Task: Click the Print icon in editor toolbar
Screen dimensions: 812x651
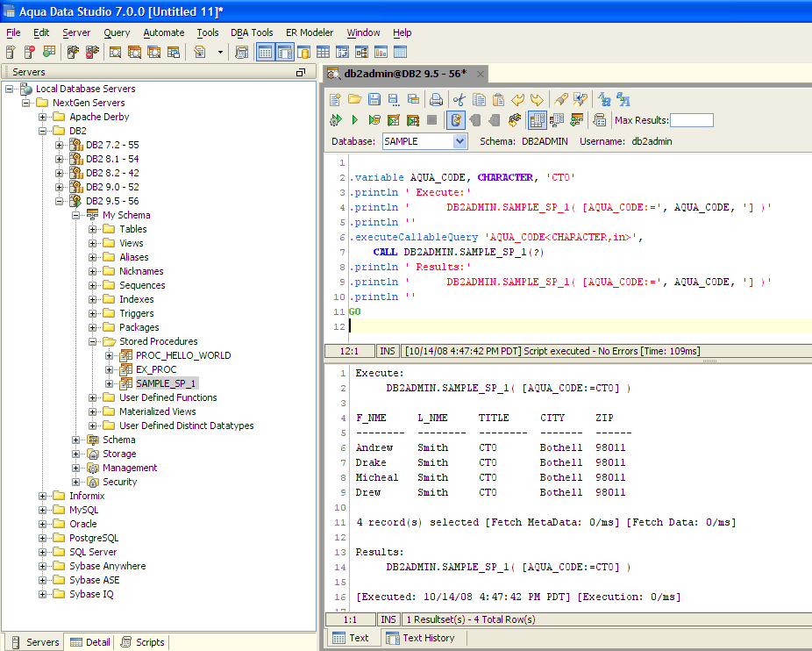Action: 436,99
